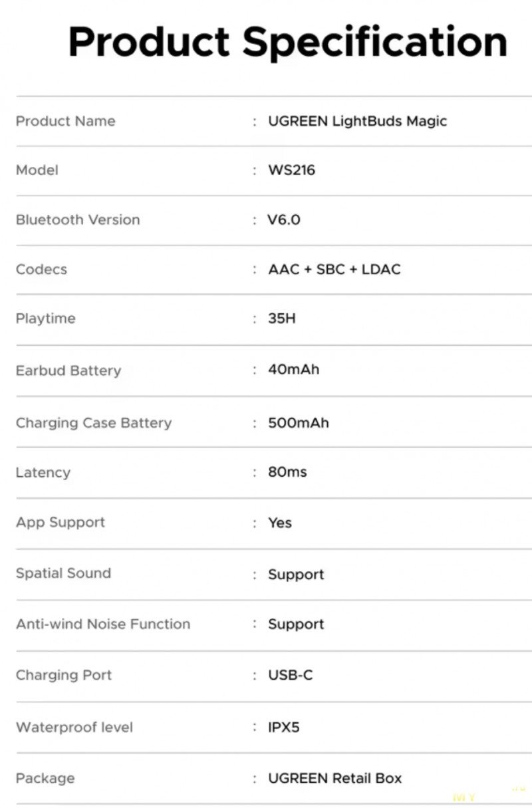Select the UGREEN LightBuds Magic product name
This screenshot has width=532, height=808.
pos(357,121)
